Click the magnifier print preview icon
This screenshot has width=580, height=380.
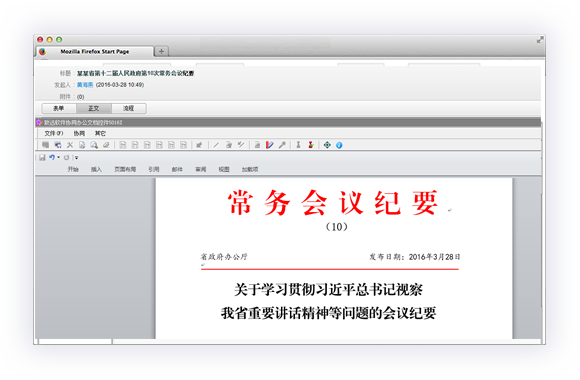94,145
